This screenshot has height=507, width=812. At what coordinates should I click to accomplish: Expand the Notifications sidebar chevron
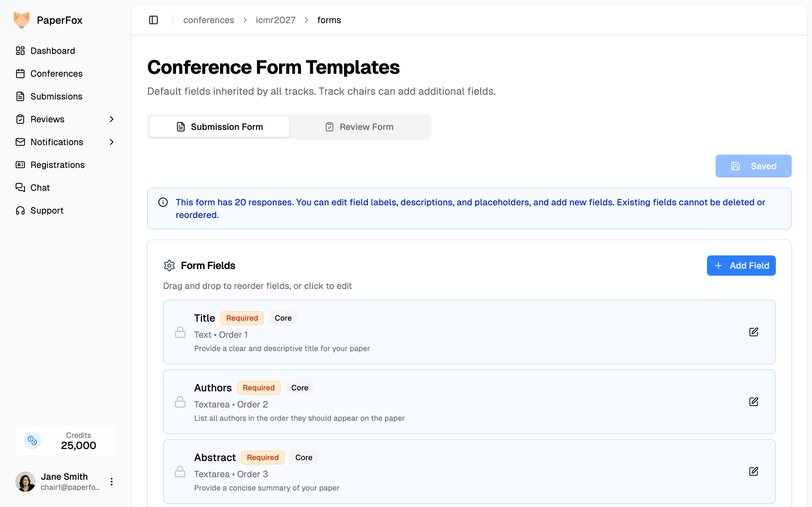tap(112, 142)
